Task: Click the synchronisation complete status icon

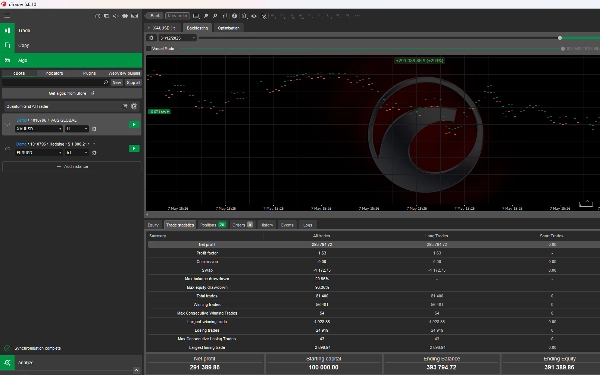Action: click(x=7, y=348)
